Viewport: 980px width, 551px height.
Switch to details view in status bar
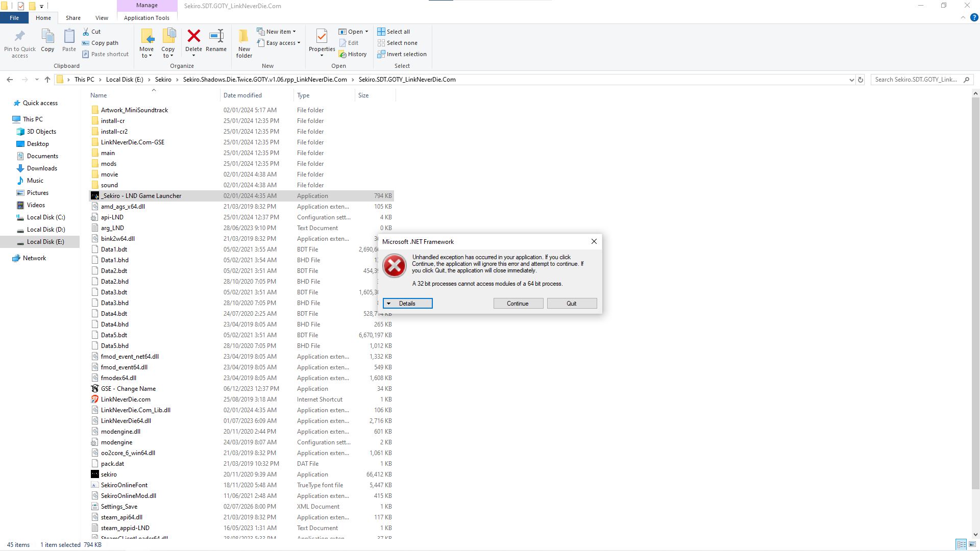click(961, 544)
